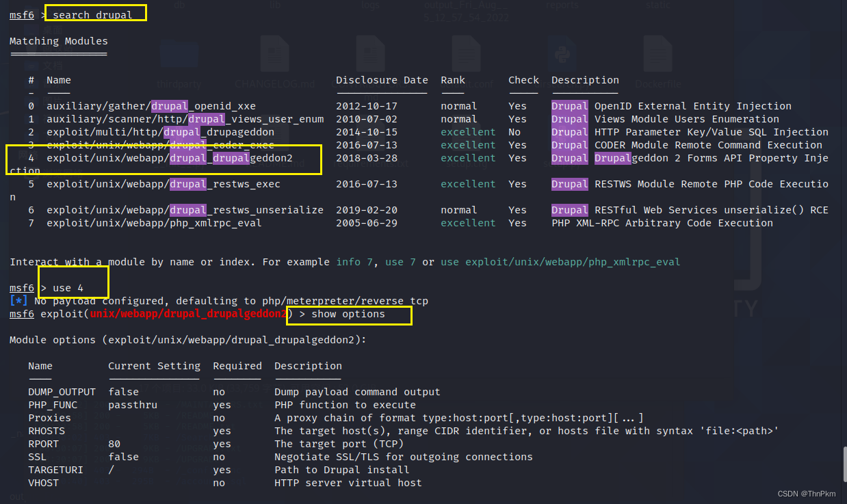
Task: Click 'Drupal CODER Module Remote Command Execution' description
Action: (687, 145)
